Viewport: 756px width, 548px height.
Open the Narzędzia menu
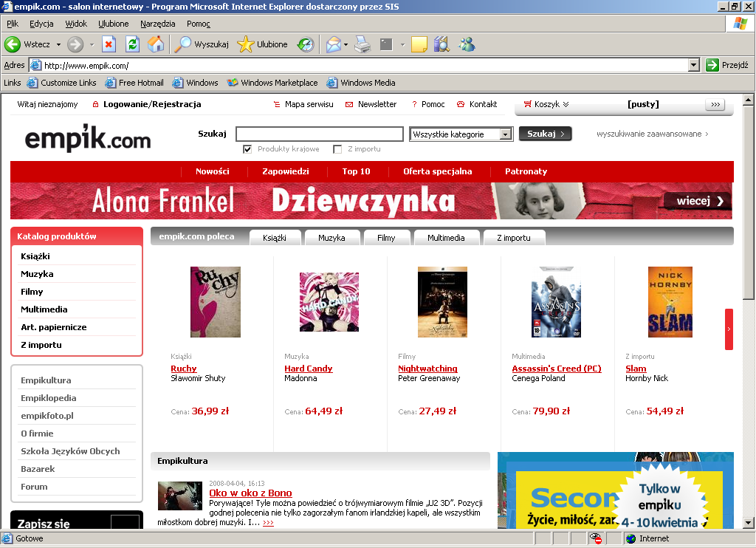[158, 24]
